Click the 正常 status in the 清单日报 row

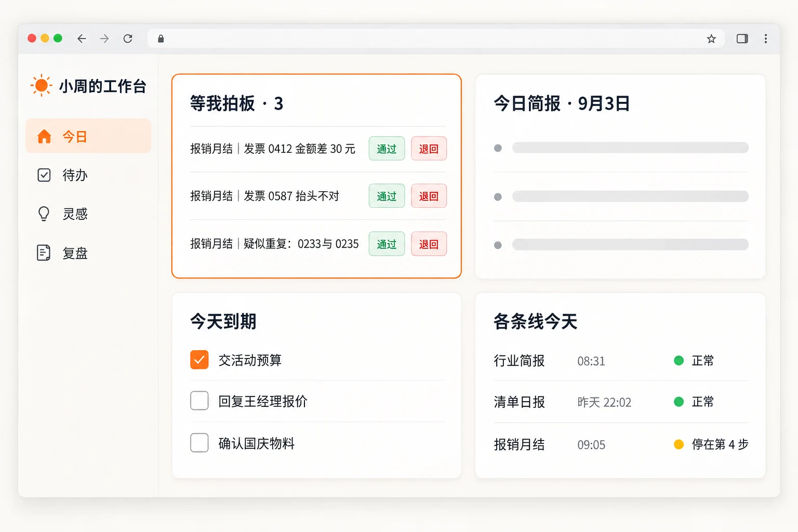click(703, 402)
